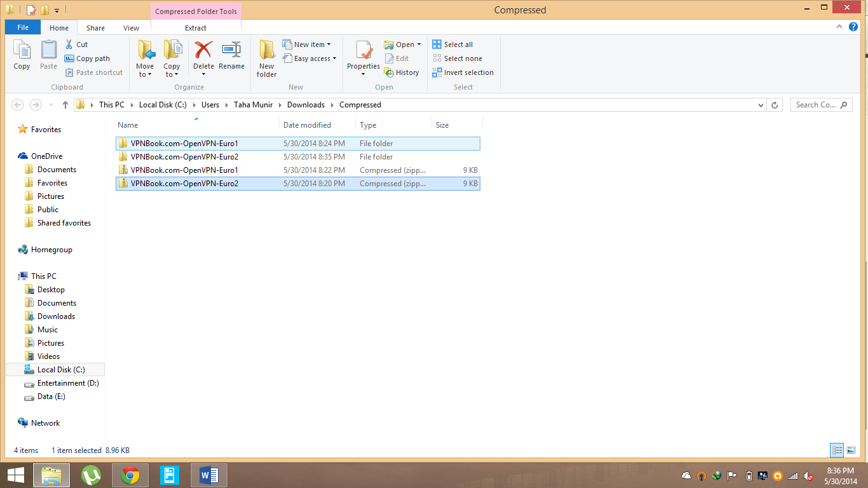Switch to the View ribbon tab
The width and height of the screenshot is (868, 488).
click(x=131, y=28)
